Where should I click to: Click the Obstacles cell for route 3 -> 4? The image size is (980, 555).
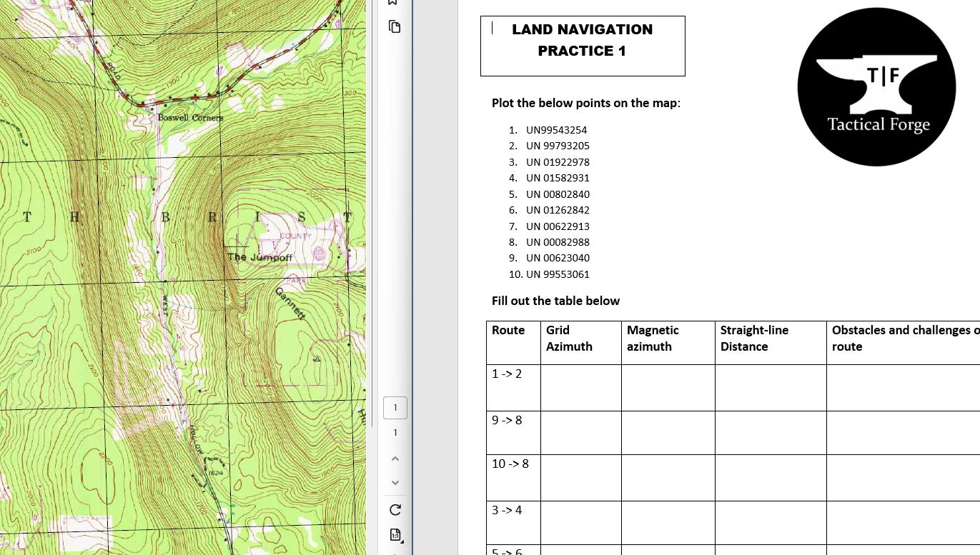(x=902, y=522)
